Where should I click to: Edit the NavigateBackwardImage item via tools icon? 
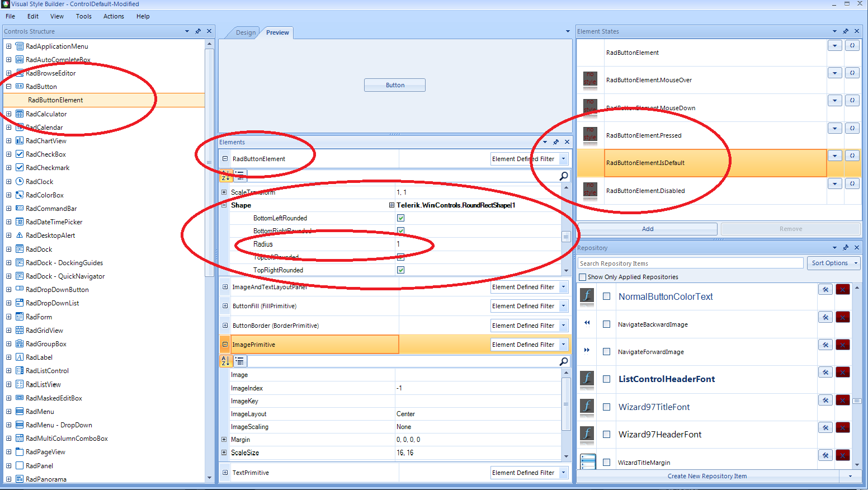[825, 317]
